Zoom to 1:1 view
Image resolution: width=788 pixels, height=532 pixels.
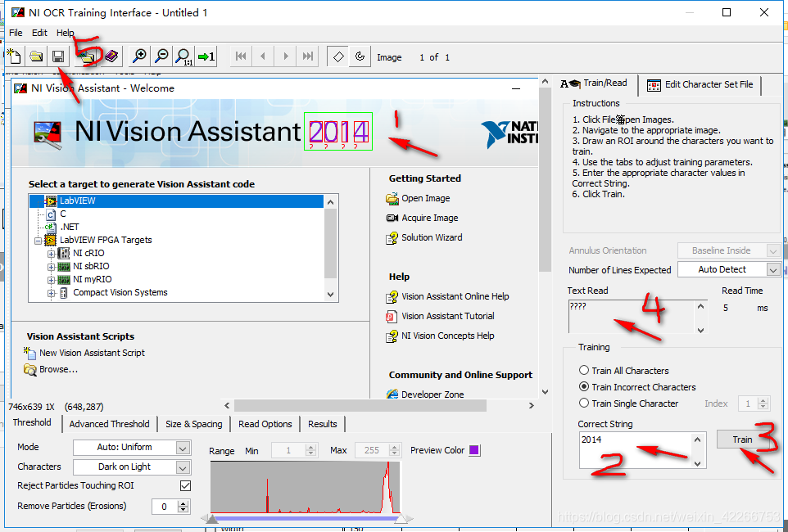point(183,56)
